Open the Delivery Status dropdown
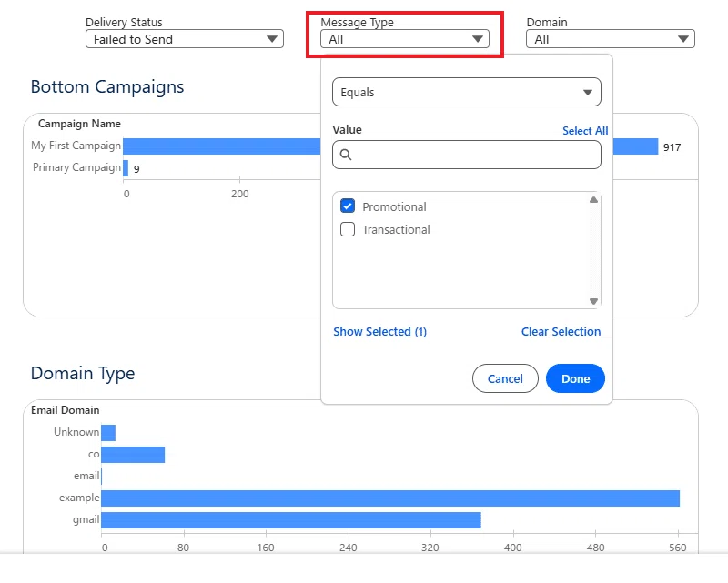Image resolution: width=728 pixels, height=583 pixels. 185,39
